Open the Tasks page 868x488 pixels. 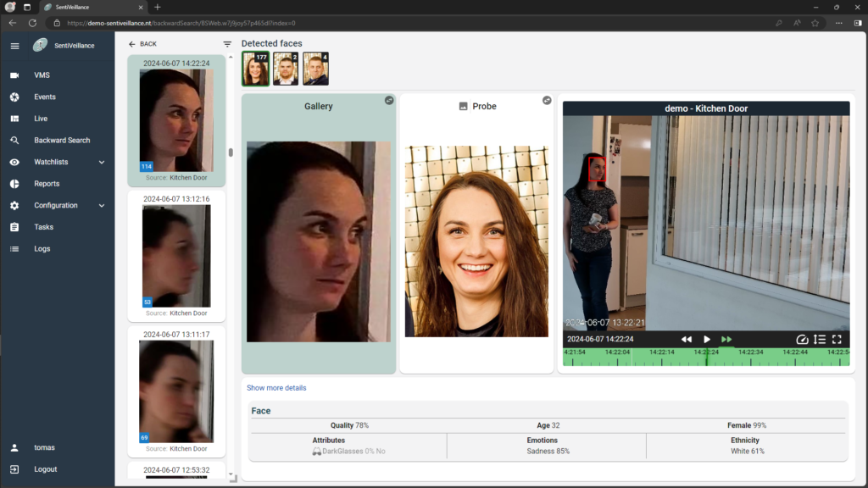[43, 227]
